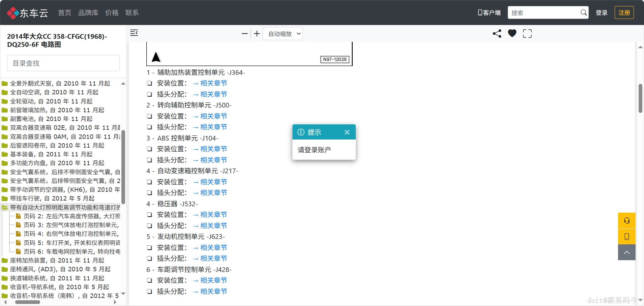Open the 自动缩放 zoom dropdown
This screenshot has width=644, height=306.
point(282,33)
